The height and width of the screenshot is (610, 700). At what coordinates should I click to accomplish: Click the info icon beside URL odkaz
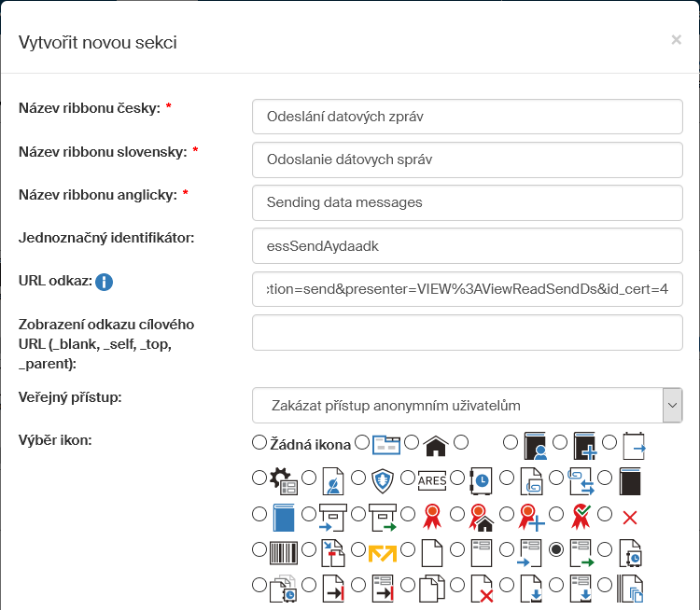(105, 282)
